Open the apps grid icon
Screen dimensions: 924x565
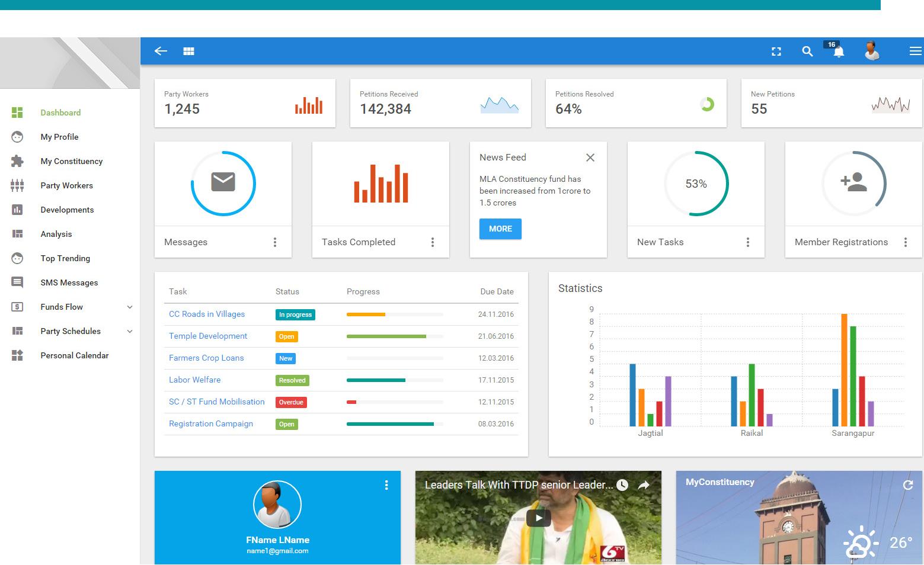[188, 52]
